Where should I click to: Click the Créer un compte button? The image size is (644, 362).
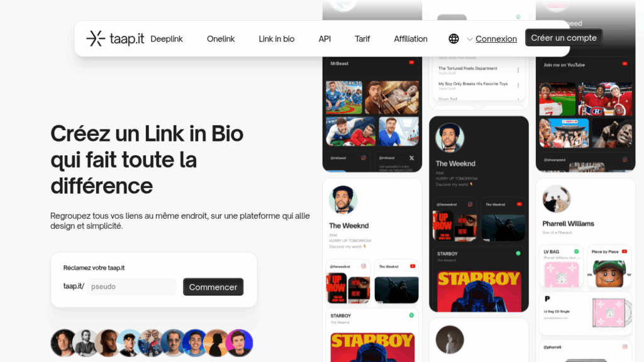(x=563, y=38)
